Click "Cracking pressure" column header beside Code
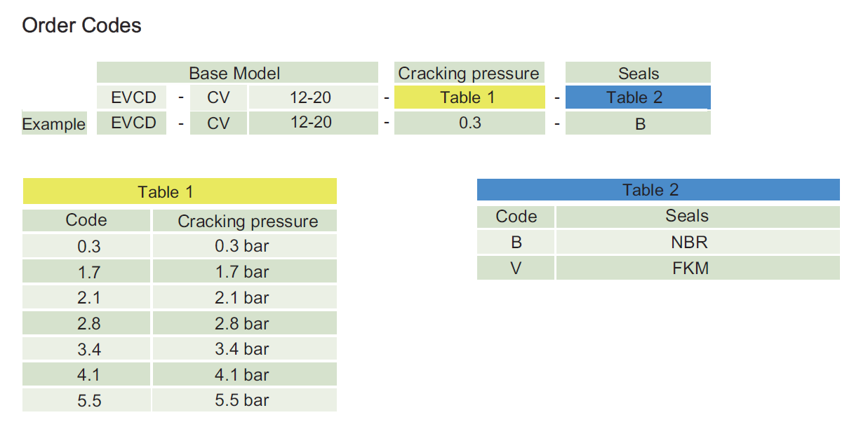Viewport: 868px width, 422px height. pos(247,222)
